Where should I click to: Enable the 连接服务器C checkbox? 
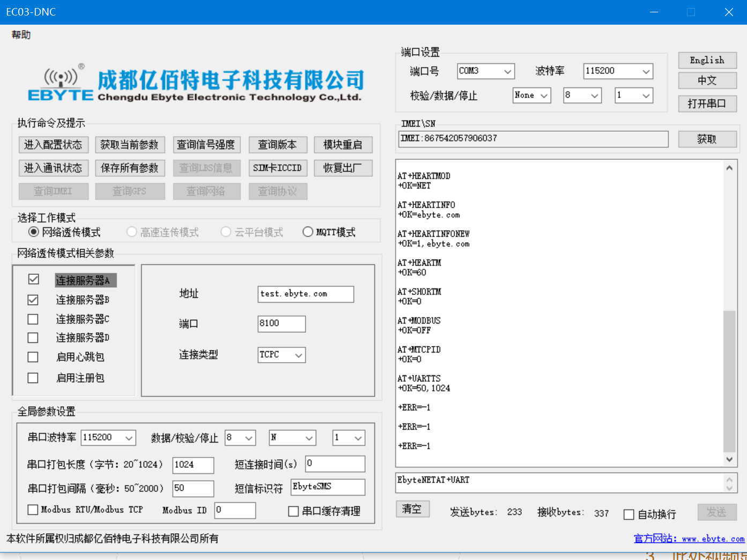(x=33, y=319)
